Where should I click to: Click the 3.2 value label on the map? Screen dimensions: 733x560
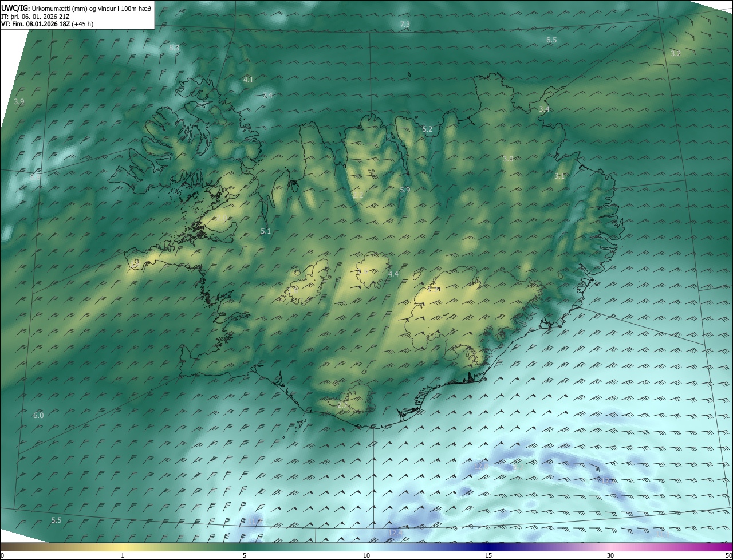(x=676, y=53)
